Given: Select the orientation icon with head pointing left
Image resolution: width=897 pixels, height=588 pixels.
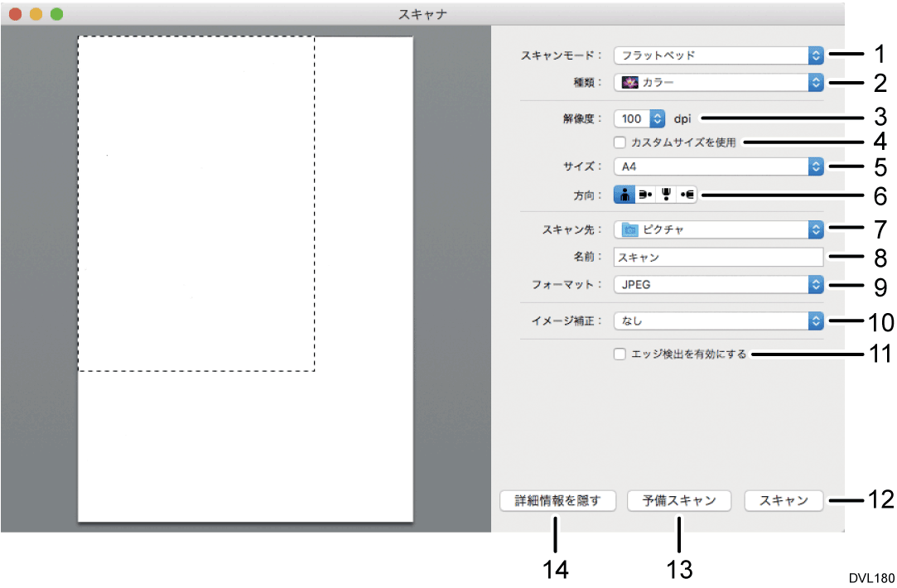Looking at the screenshot, I should [687, 195].
